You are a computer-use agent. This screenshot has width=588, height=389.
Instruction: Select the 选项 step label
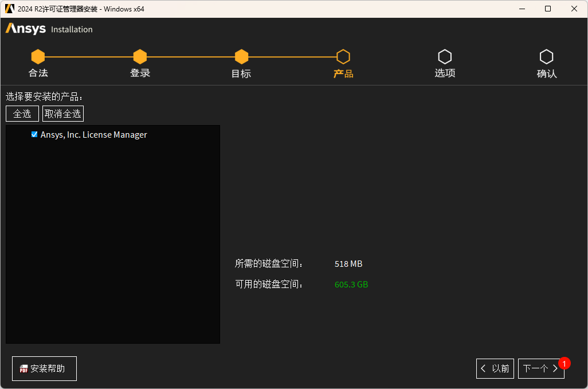click(x=445, y=73)
